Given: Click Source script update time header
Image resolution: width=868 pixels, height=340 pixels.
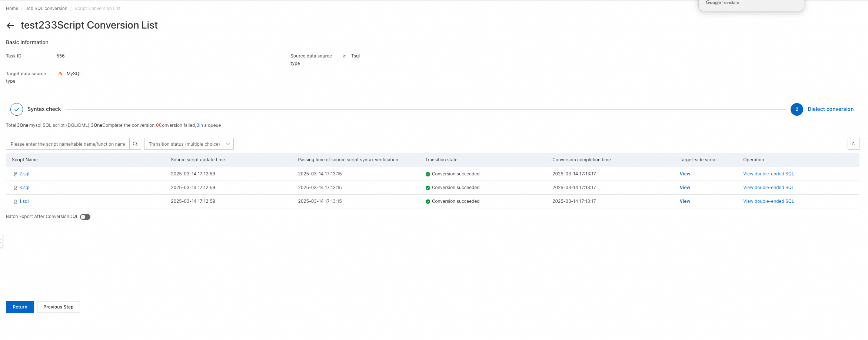Looking at the screenshot, I should point(198,160).
